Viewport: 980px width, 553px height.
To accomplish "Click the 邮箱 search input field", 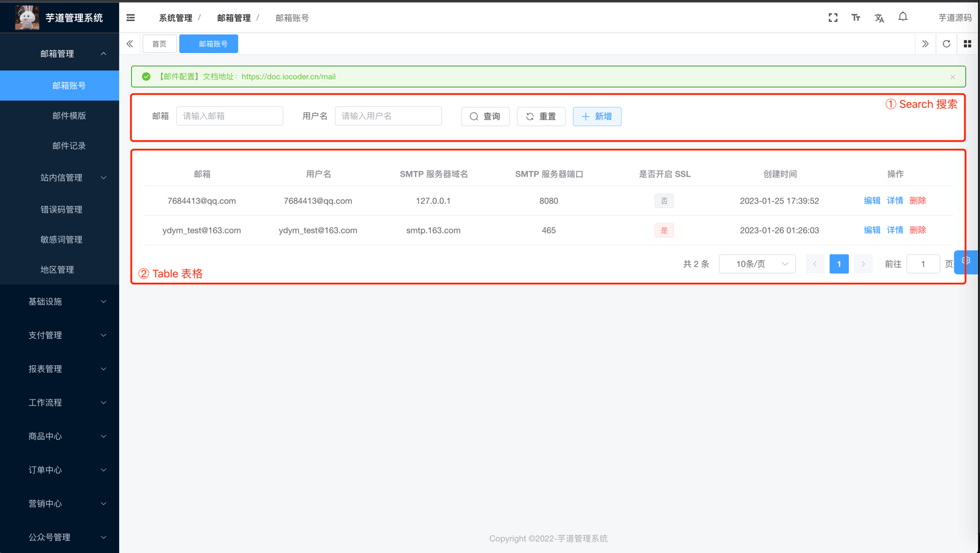I will click(229, 116).
